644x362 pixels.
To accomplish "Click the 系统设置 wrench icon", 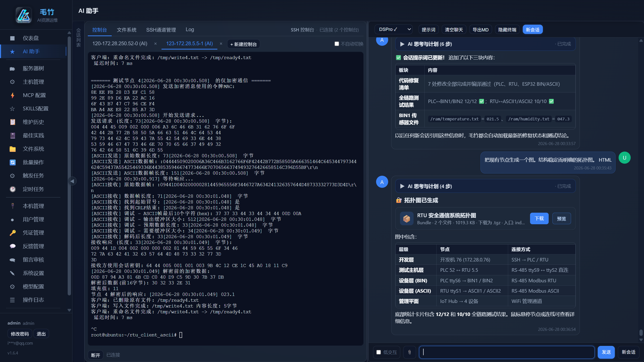I will point(12,273).
